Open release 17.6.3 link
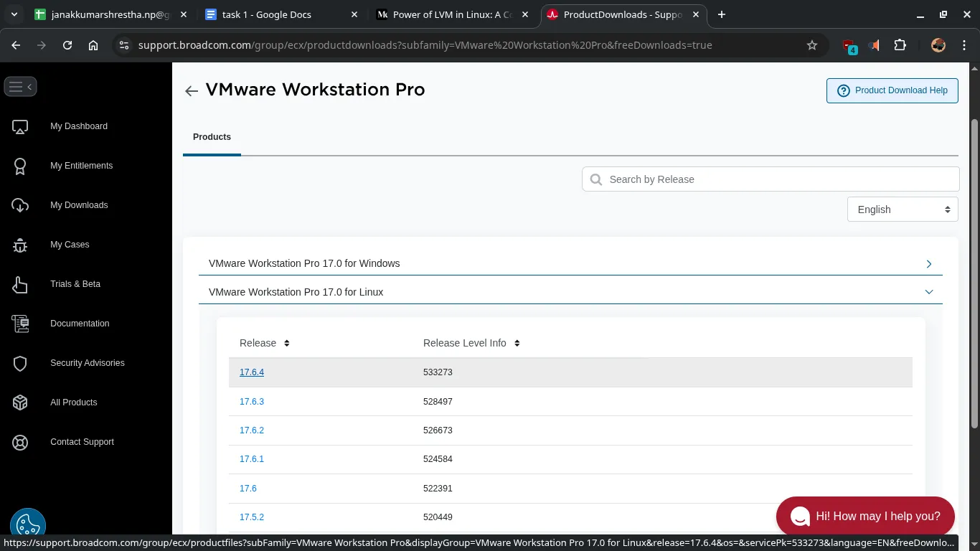Viewport: 980px width, 551px height. point(252,402)
